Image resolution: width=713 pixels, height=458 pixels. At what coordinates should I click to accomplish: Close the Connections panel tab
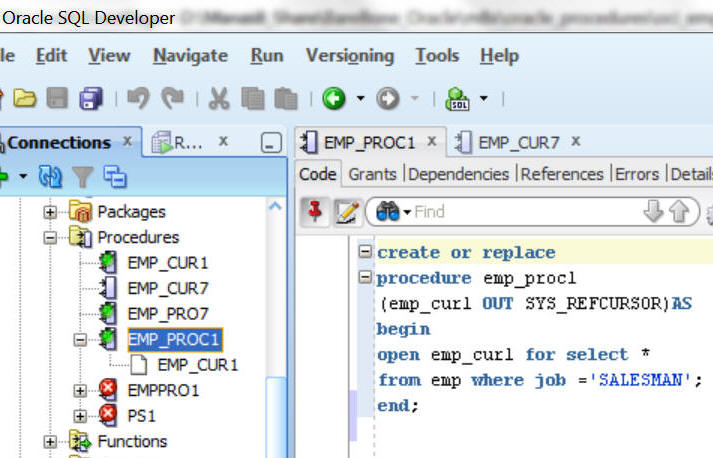128,141
